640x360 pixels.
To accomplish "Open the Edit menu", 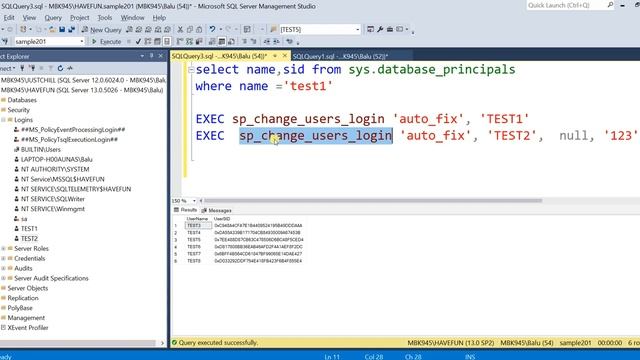I will click(9, 18).
